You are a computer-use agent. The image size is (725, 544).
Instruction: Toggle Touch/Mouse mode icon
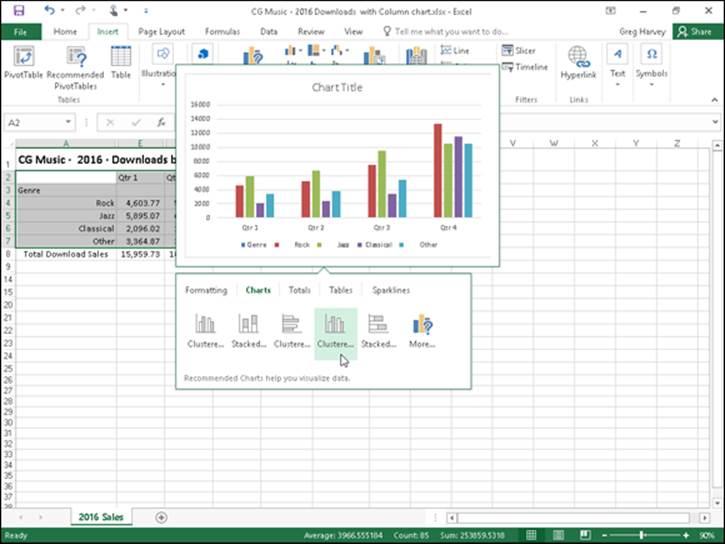[x=114, y=10]
